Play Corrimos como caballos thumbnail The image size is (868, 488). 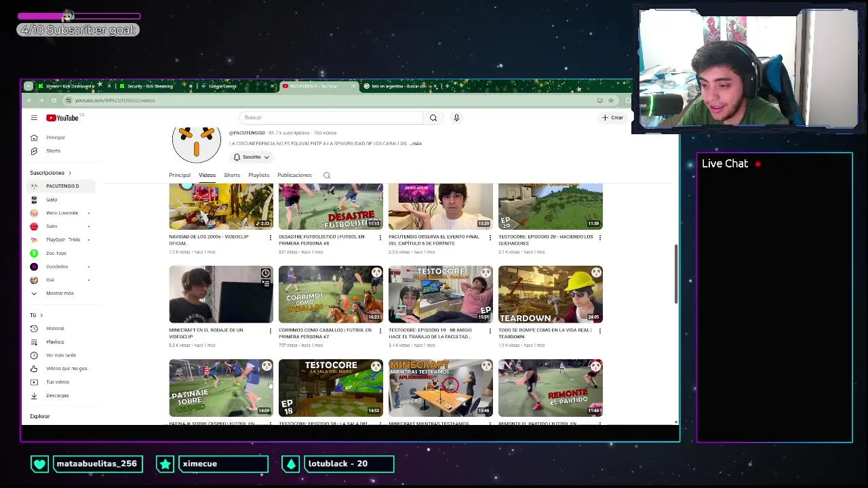[x=331, y=294]
